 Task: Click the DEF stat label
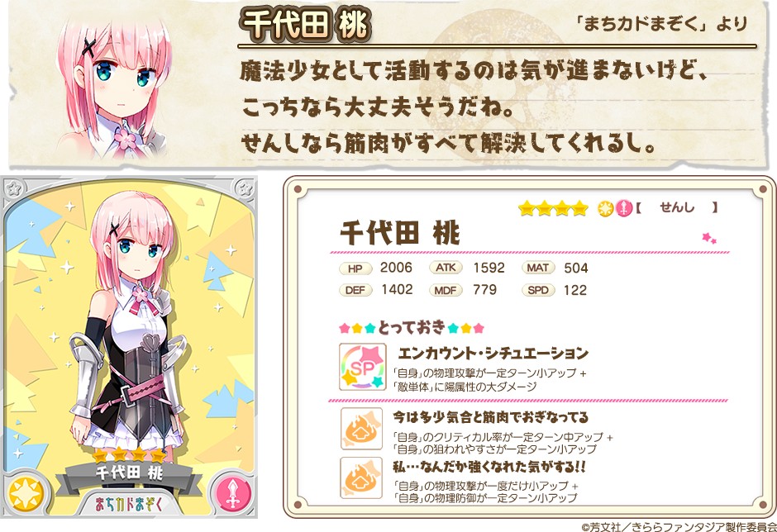coord(355,290)
